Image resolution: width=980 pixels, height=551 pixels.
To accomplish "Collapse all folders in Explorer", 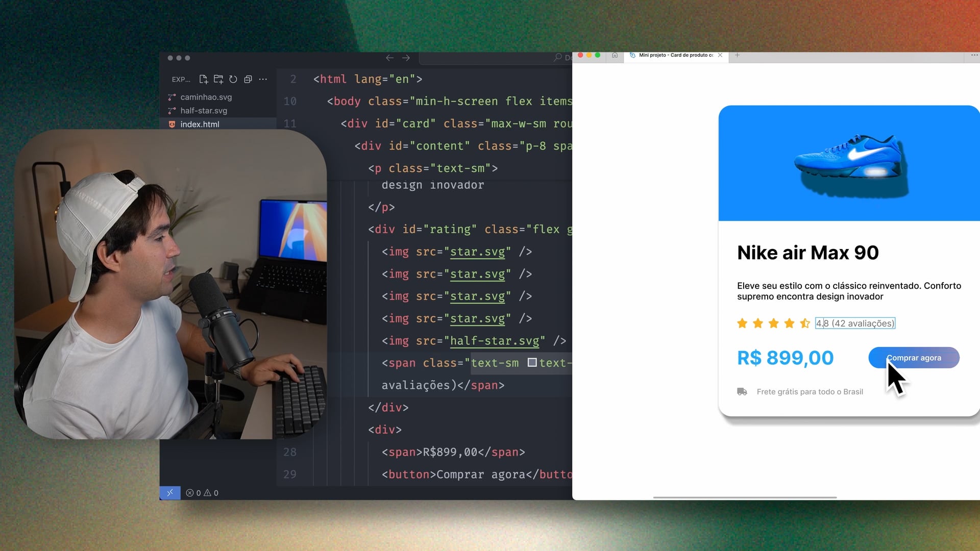I will click(248, 79).
